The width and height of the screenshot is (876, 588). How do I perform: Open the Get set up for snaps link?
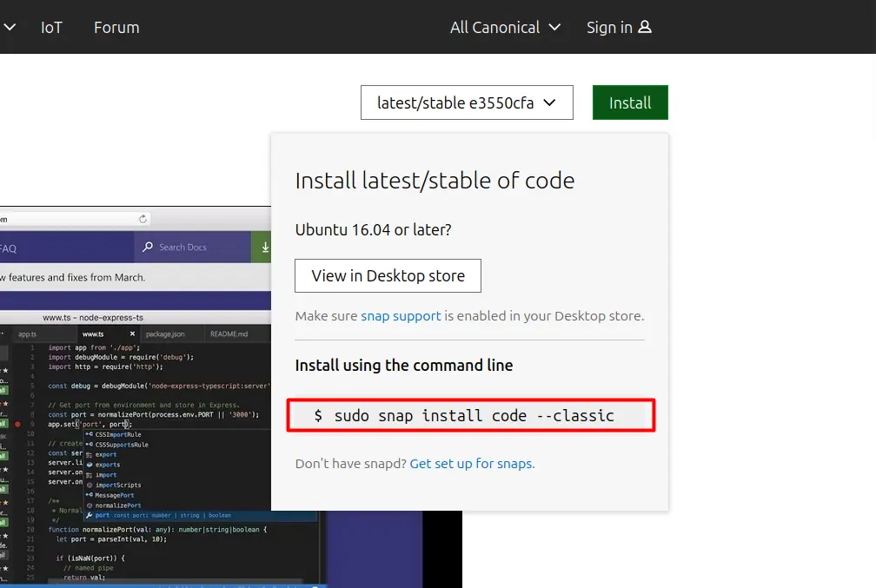[470, 464]
